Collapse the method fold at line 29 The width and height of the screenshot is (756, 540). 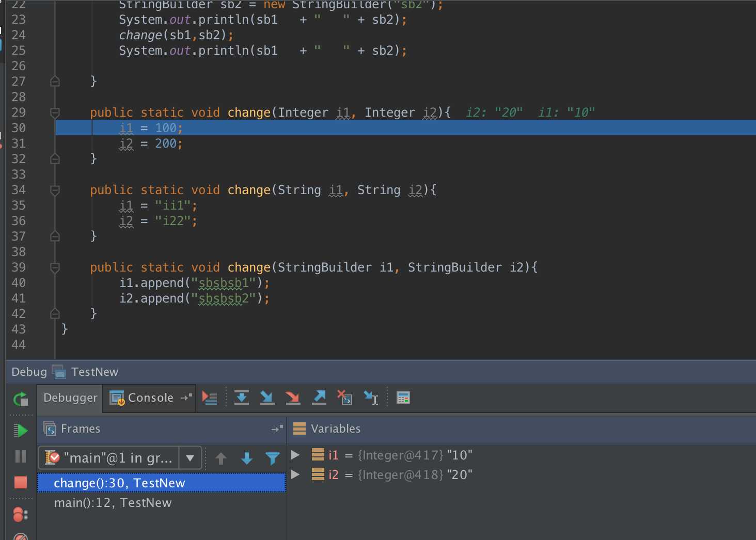(55, 113)
